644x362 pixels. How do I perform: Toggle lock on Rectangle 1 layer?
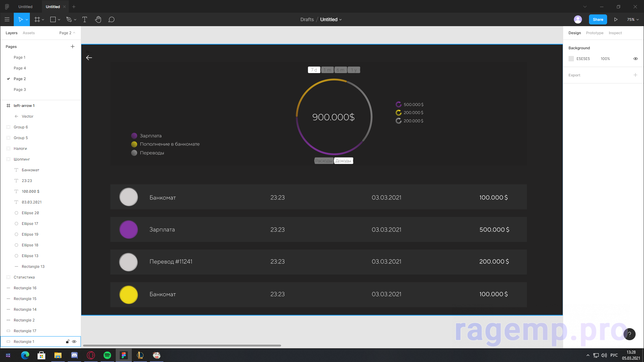[67, 342]
